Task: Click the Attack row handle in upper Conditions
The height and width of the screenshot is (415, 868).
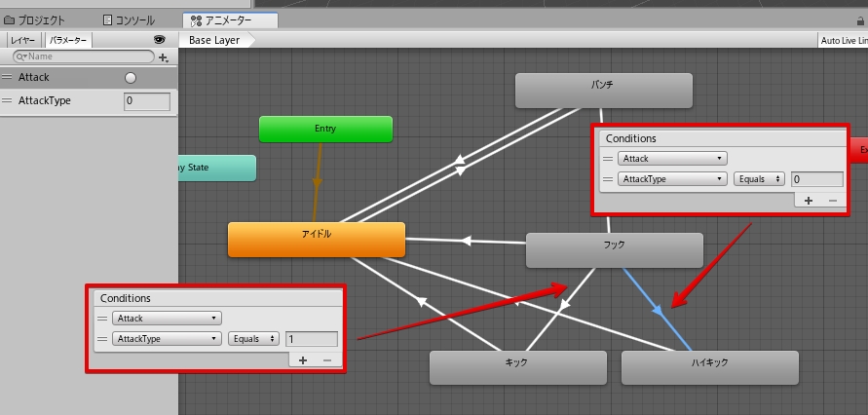Action: point(608,159)
